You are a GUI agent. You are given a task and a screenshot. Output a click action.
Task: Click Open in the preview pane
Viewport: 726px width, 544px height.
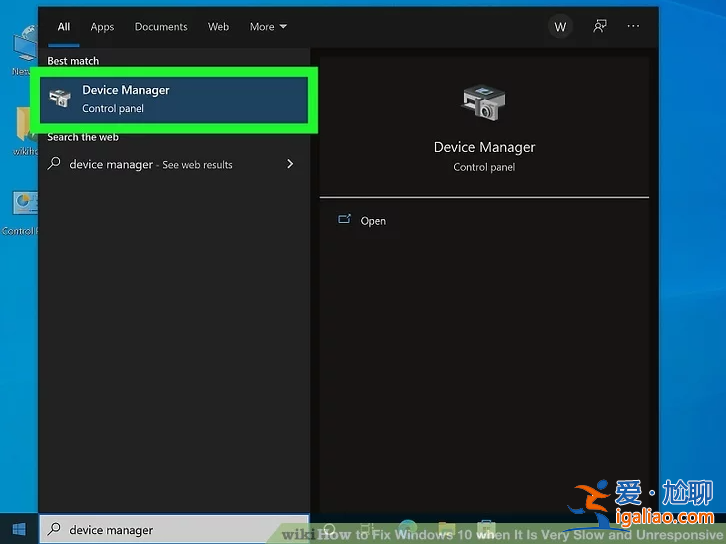(373, 221)
